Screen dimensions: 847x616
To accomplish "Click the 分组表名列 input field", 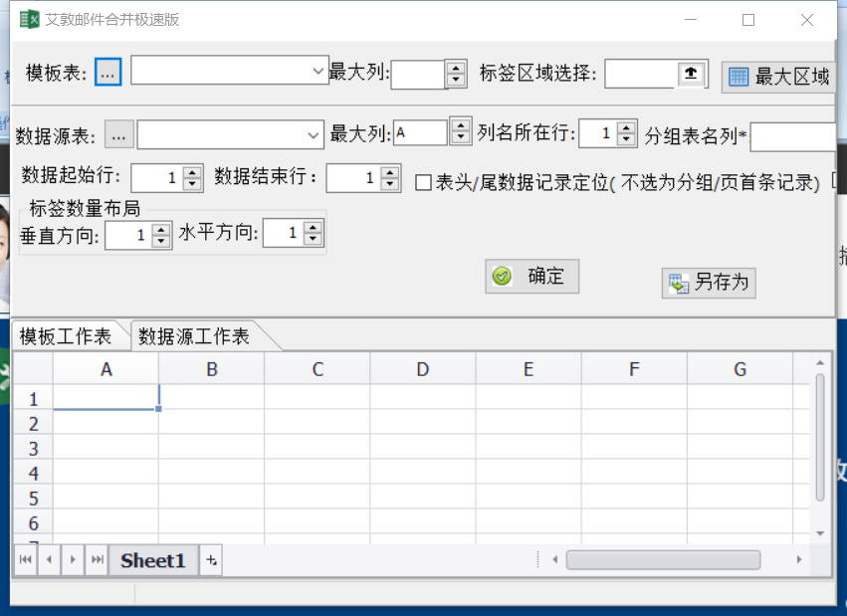I will [793, 137].
